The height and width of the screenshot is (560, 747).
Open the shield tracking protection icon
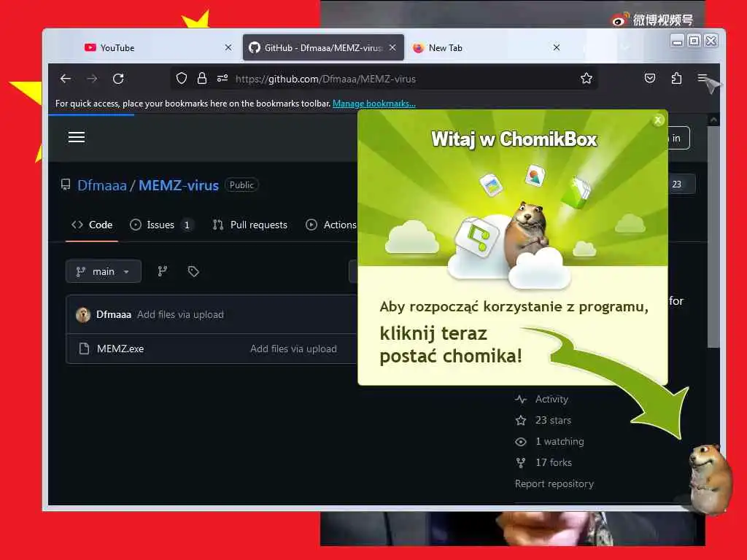pyautogui.click(x=182, y=79)
